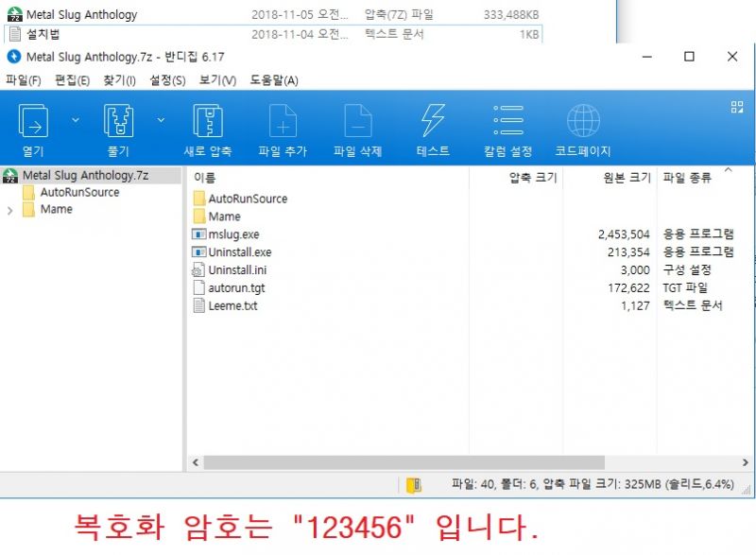This screenshot has width=756, height=555.
Task: Click the 새로 압축 (New archive) icon
Action: click(x=208, y=120)
